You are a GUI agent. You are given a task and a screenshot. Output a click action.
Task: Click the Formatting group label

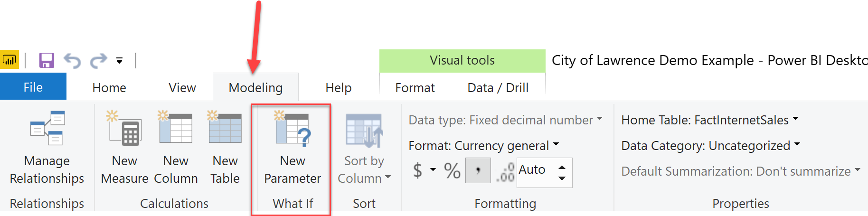click(x=505, y=203)
